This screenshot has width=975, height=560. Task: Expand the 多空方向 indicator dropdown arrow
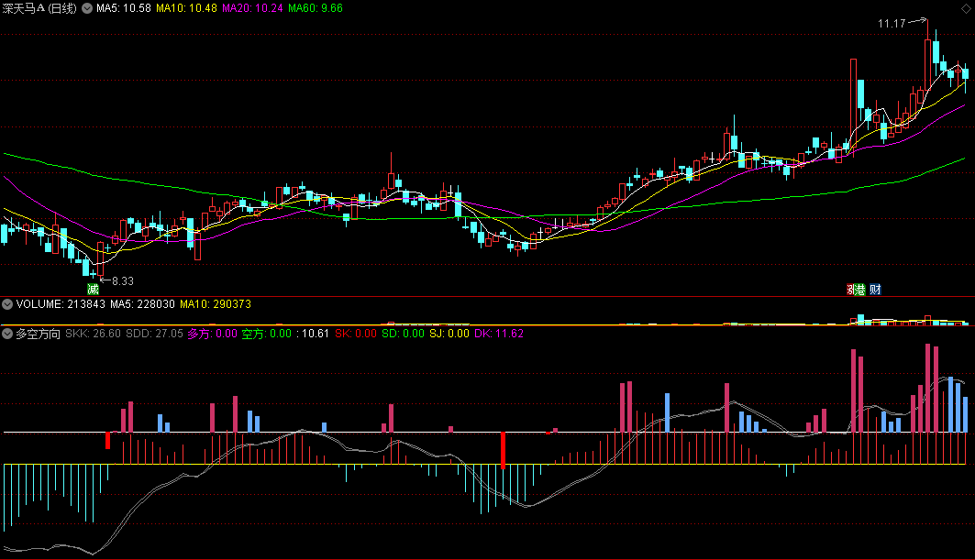coord(7,334)
